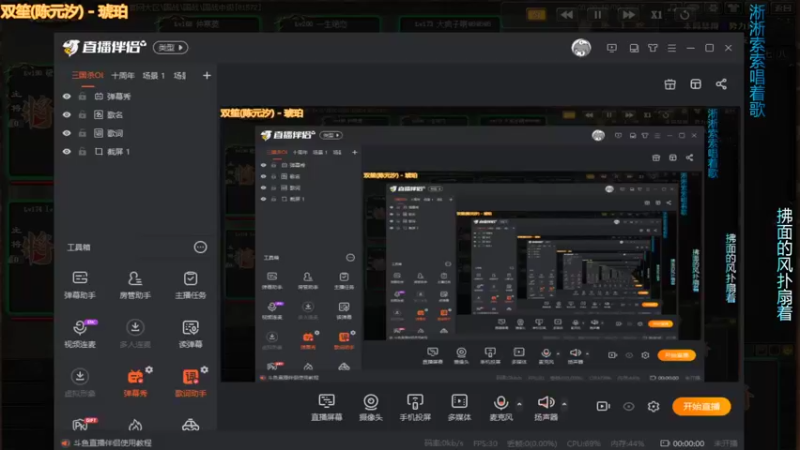Expand the speaker options arrow
The width and height of the screenshot is (800, 450).
[x=564, y=404]
